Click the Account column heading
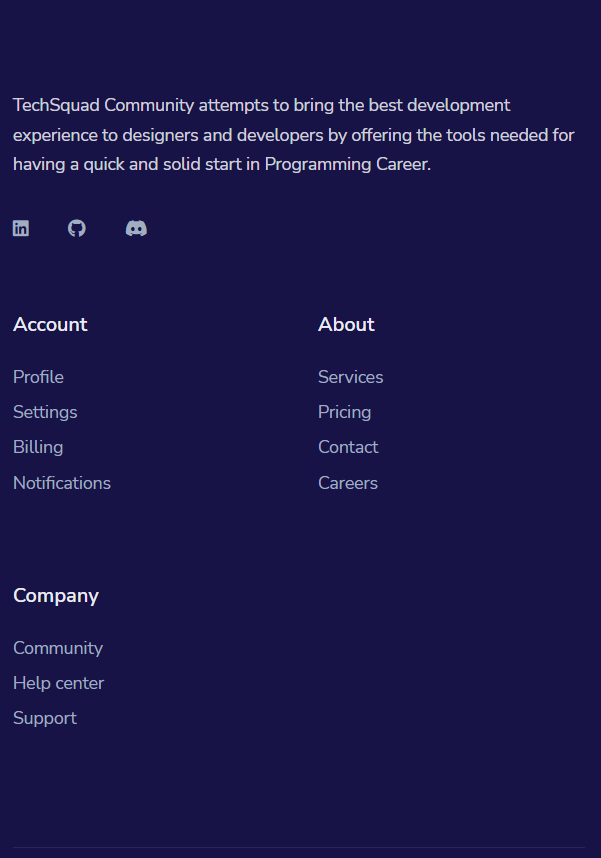Screen dimensions: 601x858 coord(50,324)
